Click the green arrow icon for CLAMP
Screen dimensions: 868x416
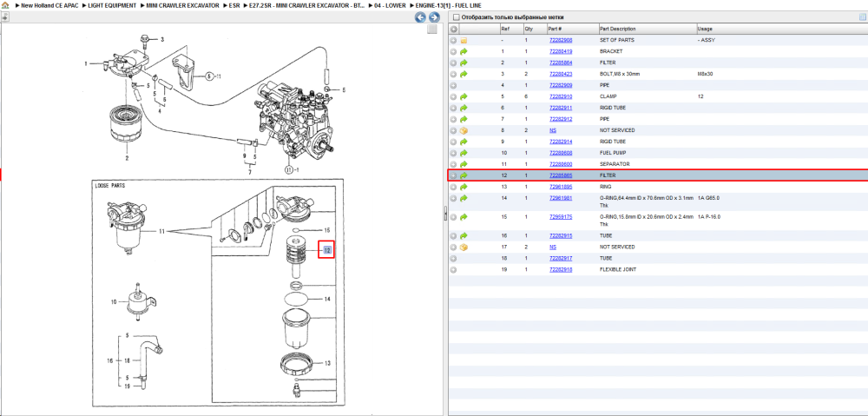tap(464, 96)
